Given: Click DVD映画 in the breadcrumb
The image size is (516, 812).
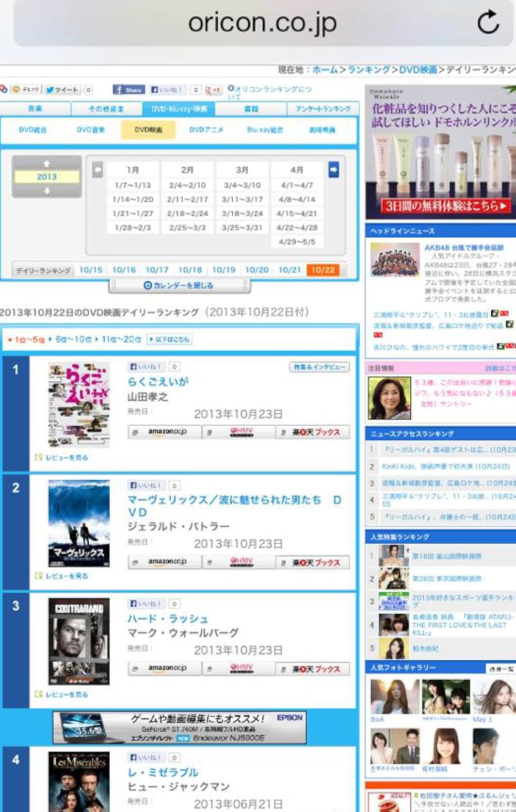Looking at the screenshot, I should [418, 70].
